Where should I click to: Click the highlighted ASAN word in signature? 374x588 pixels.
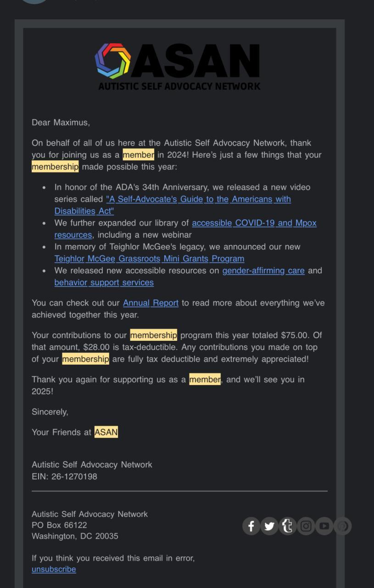(106, 432)
